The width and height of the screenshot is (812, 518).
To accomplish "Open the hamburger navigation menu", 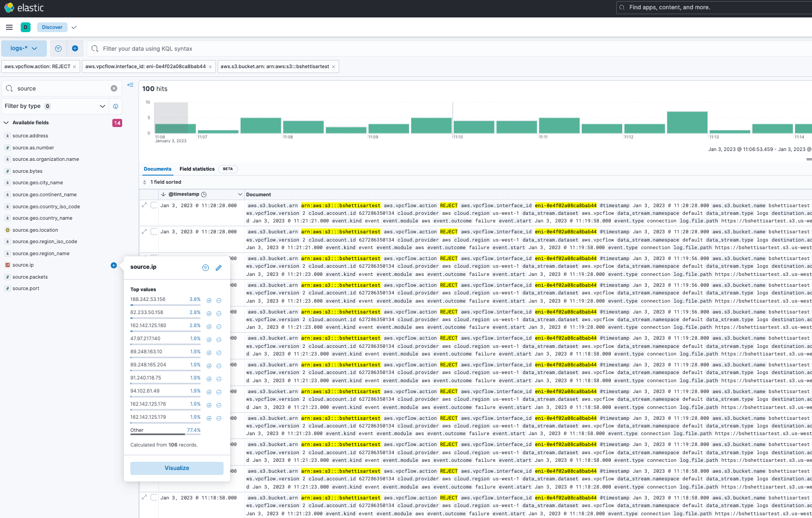I will click(9, 27).
